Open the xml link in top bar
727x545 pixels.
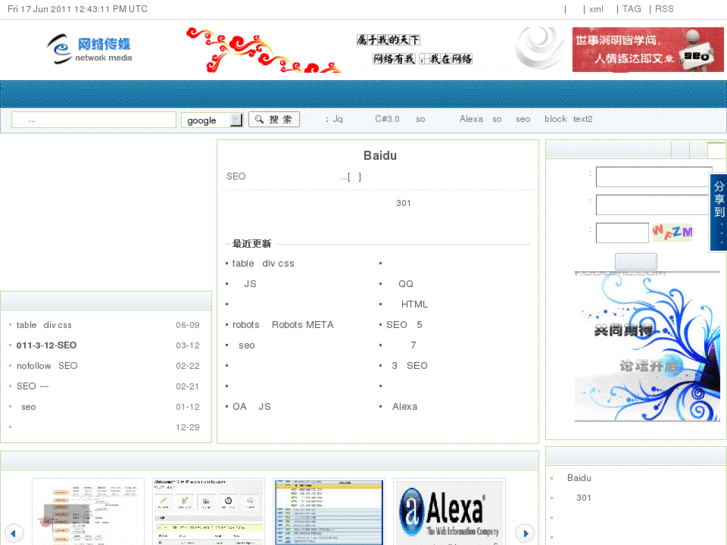point(596,9)
